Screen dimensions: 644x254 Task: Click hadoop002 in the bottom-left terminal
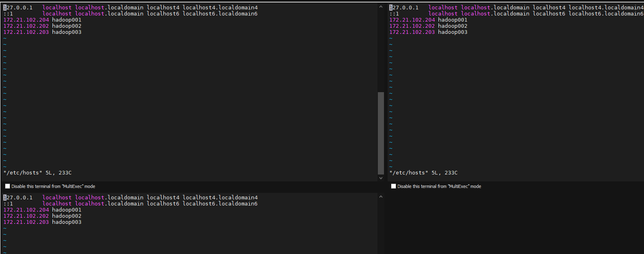coord(66,216)
